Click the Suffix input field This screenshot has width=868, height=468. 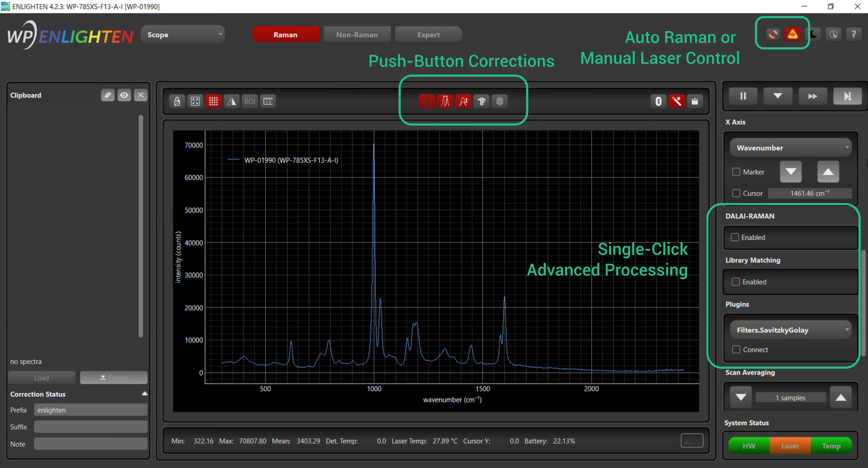point(91,427)
